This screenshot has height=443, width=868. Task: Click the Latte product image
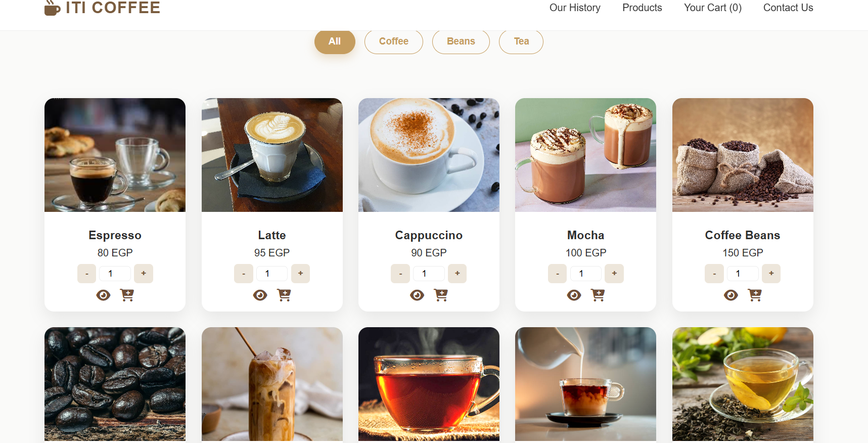point(272,155)
